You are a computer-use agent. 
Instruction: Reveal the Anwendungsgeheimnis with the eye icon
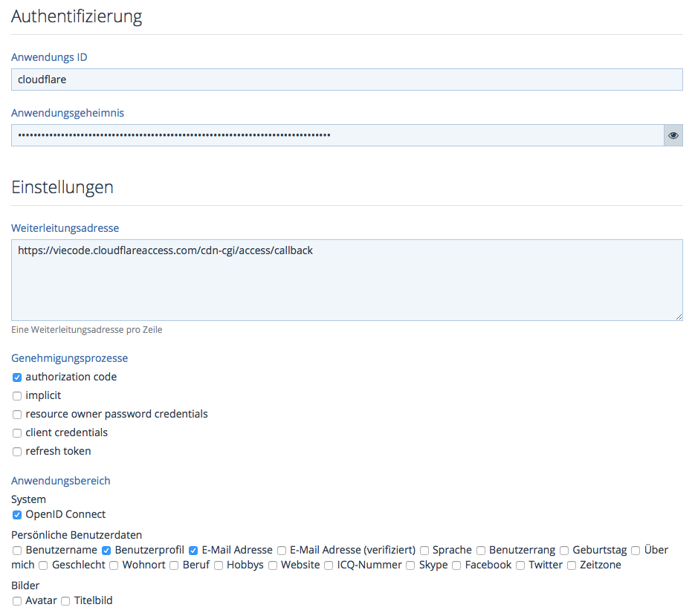click(673, 135)
